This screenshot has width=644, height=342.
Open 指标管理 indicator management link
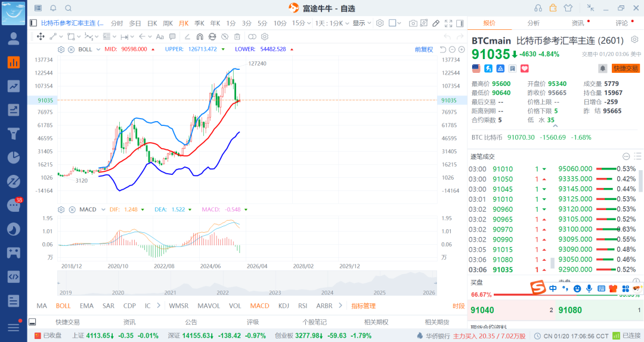[363, 306]
